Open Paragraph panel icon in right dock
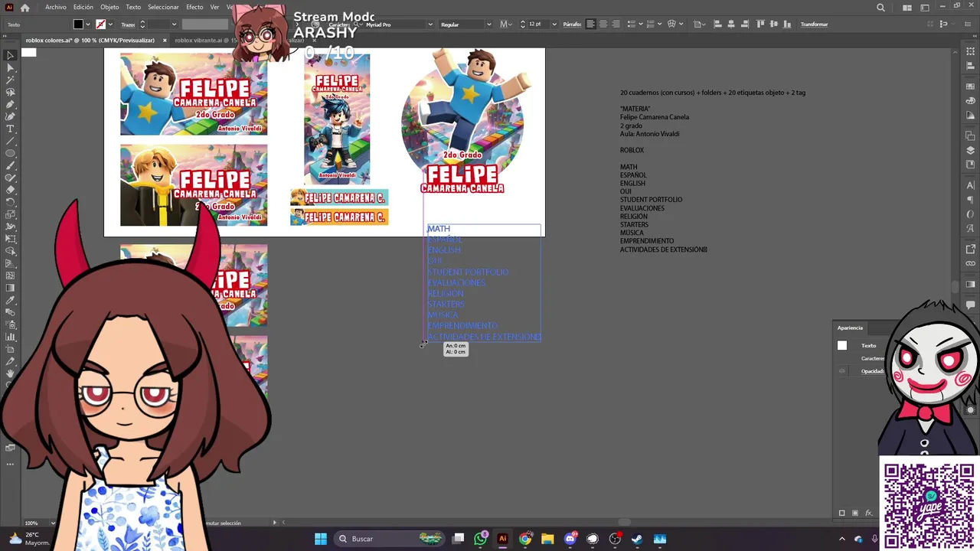 coord(970,200)
